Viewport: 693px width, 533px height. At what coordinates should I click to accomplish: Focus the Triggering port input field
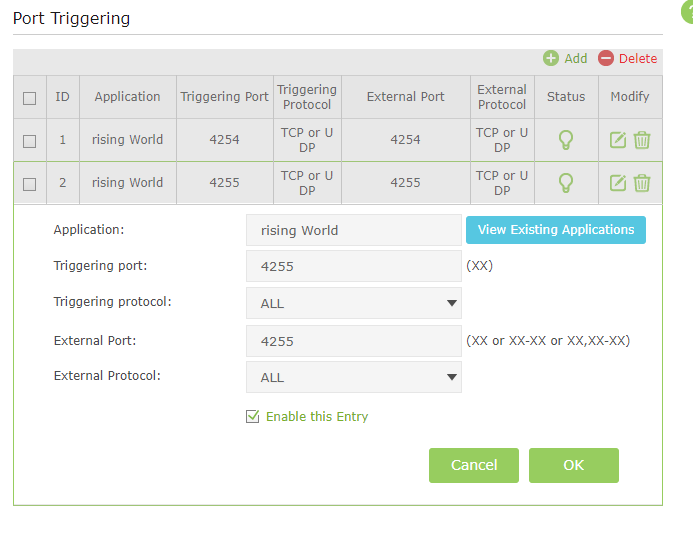(x=354, y=267)
